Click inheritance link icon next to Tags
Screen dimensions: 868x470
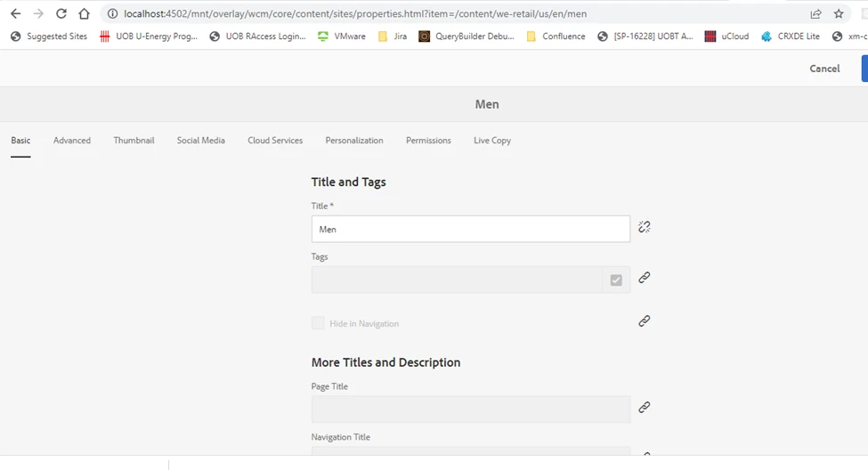click(644, 278)
